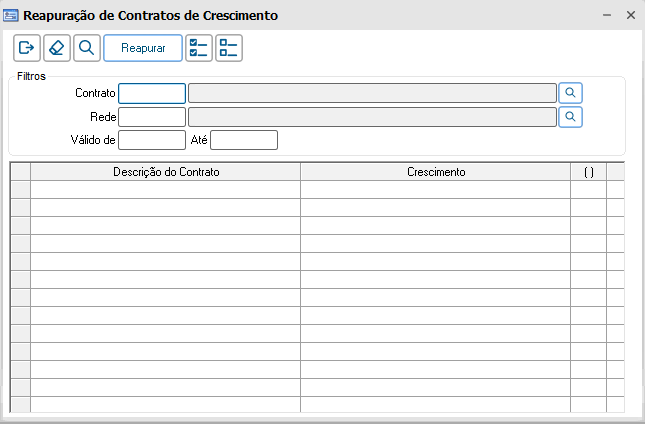645x424 pixels.
Task: Click the window's title bar app icon
Action: tap(11, 16)
